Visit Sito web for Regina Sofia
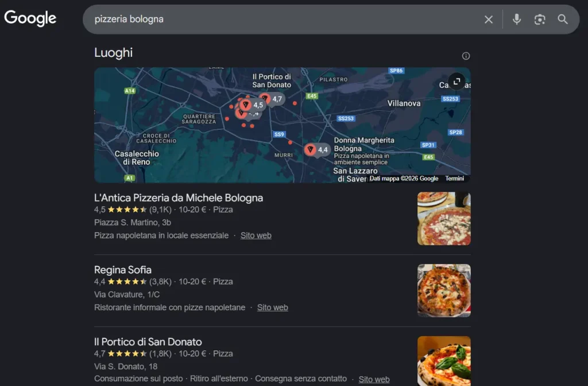This screenshot has width=588, height=386. click(x=272, y=308)
